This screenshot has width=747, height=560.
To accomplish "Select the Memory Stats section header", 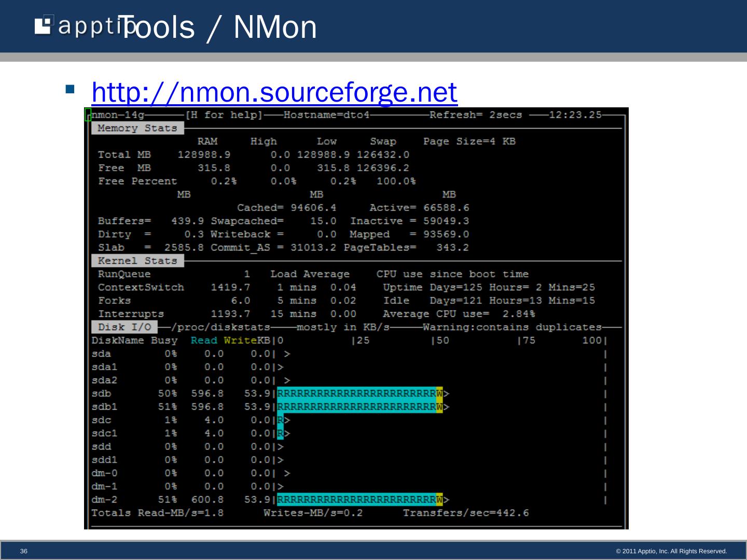I will pyautogui.click(x=137, y=128).
